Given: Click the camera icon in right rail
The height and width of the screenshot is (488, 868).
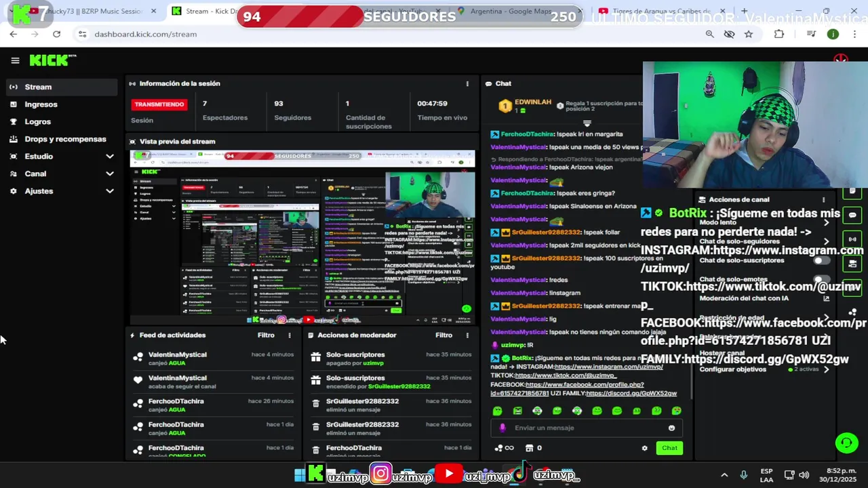Looking at the screenshot, I should coord(852,264).
